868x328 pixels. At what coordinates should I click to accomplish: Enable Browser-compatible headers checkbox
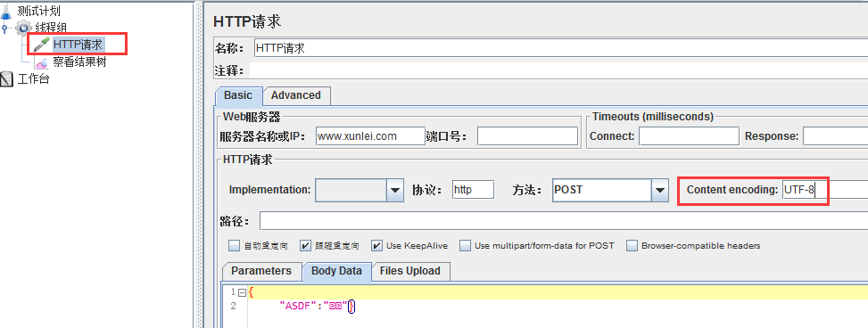click(632, 246)
